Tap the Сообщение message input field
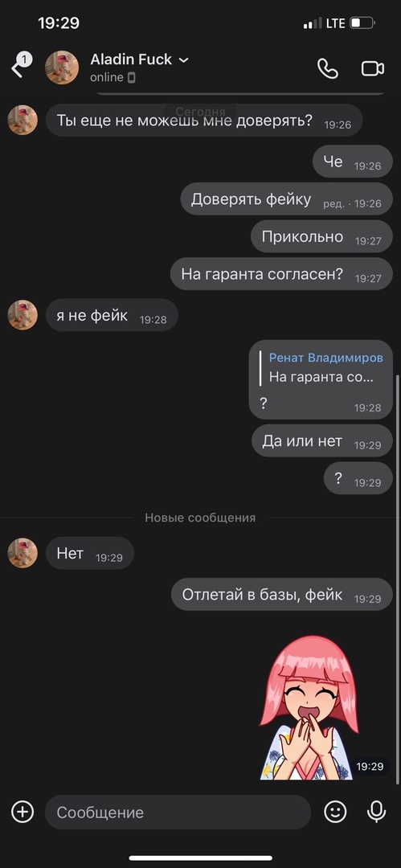 (178, 812)
